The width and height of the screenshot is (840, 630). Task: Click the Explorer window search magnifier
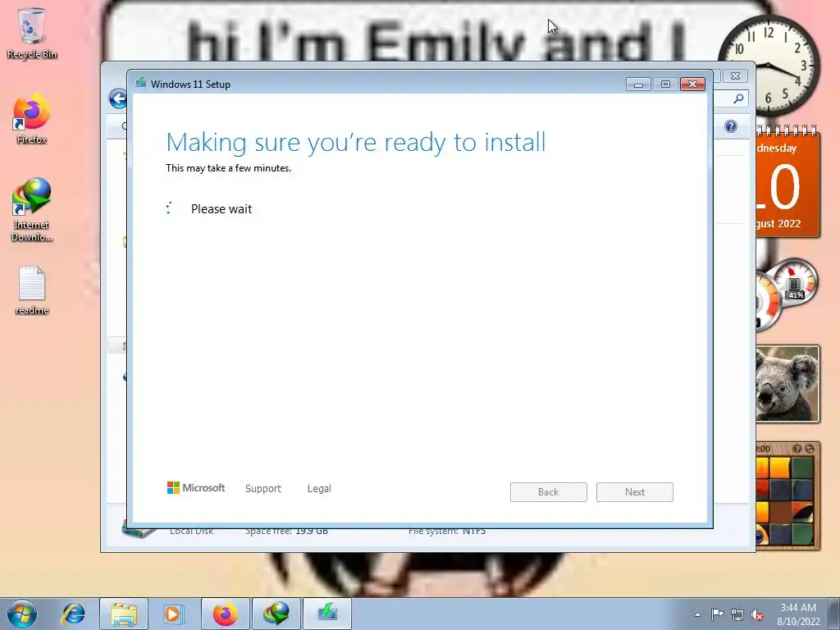(738, 98)
